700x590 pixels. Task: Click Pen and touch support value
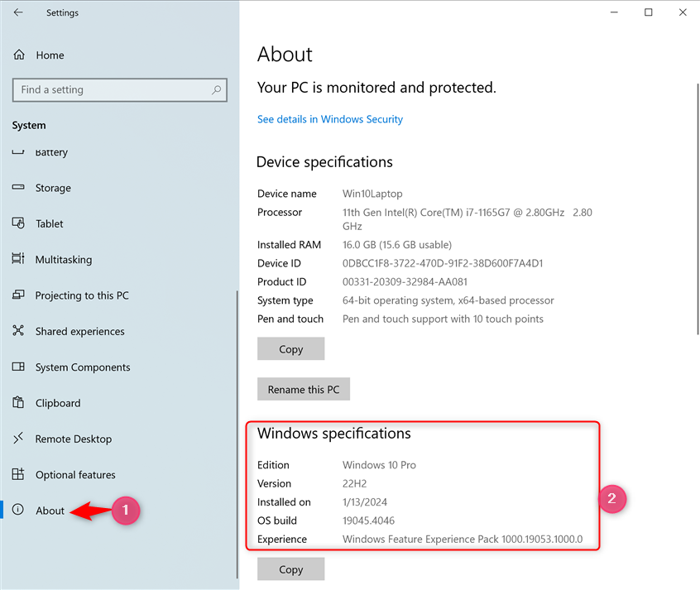(x=443, y=319)
